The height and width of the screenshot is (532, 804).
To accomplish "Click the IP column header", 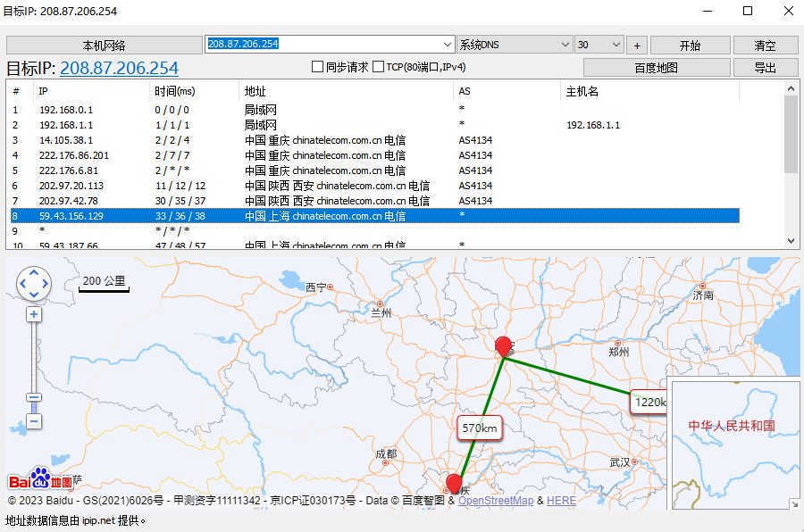I will point(92,91).
